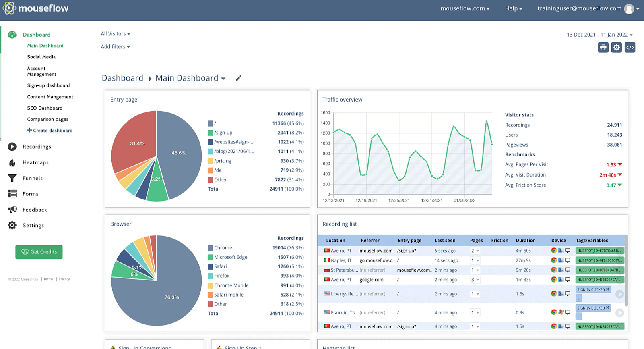The image size is (644, 349).
Task: Click the Firefox browser legend swatch
Action: pyautogui.click(x=210, y=276)
